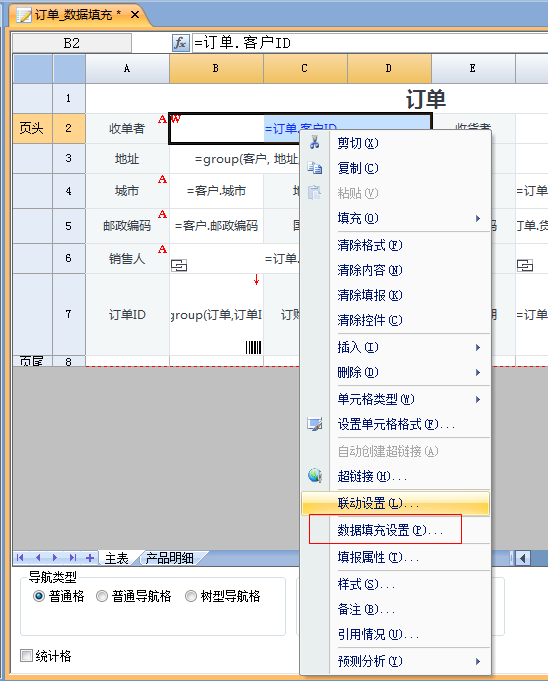The height and width of the screenshot is (681, 548).
Task: Click the globe icon for 超链接
Action: (315, 476)
